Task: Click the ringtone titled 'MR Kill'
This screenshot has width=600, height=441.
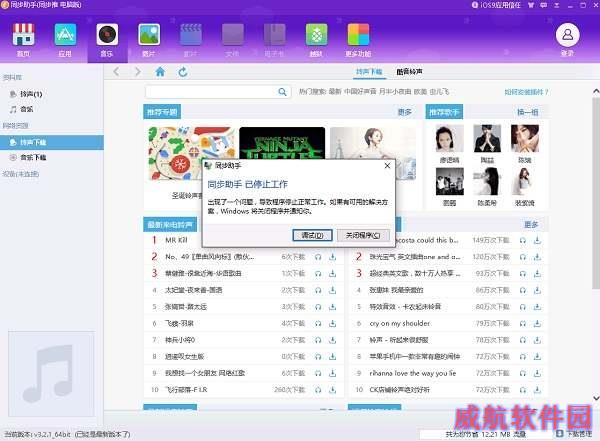Action: click(x=176, y=240)
